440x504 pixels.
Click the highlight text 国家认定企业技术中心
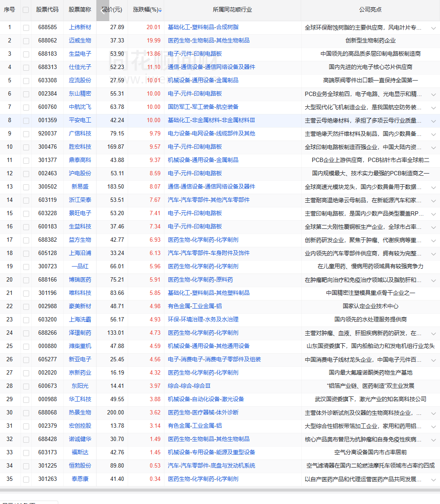tap(370, 306)
